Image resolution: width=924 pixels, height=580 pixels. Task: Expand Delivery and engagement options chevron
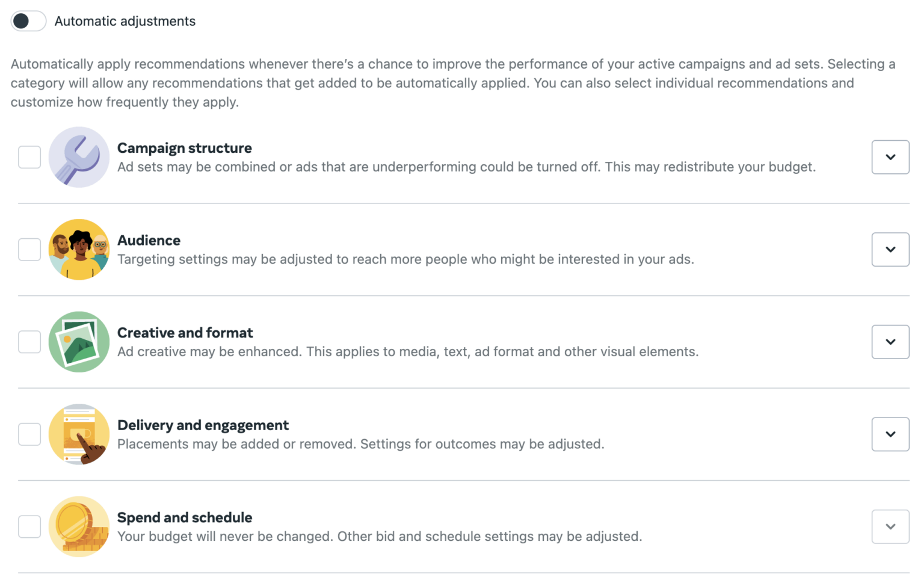890,434
